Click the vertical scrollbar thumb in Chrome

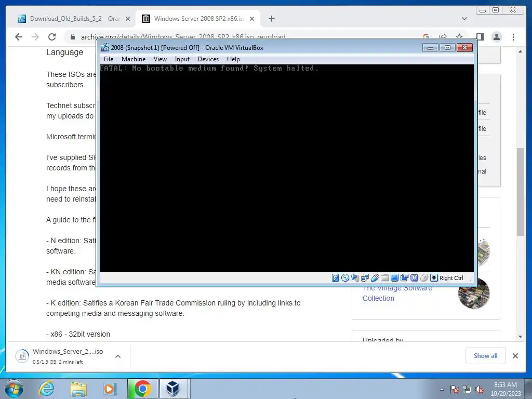[x=520, y=192]
